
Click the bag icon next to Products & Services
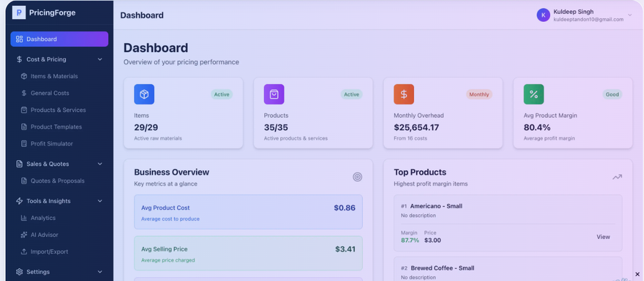[24, 110]
